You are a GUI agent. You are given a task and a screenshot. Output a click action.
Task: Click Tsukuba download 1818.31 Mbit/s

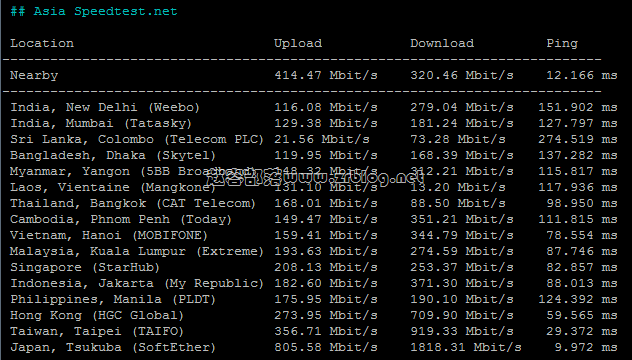466,348
